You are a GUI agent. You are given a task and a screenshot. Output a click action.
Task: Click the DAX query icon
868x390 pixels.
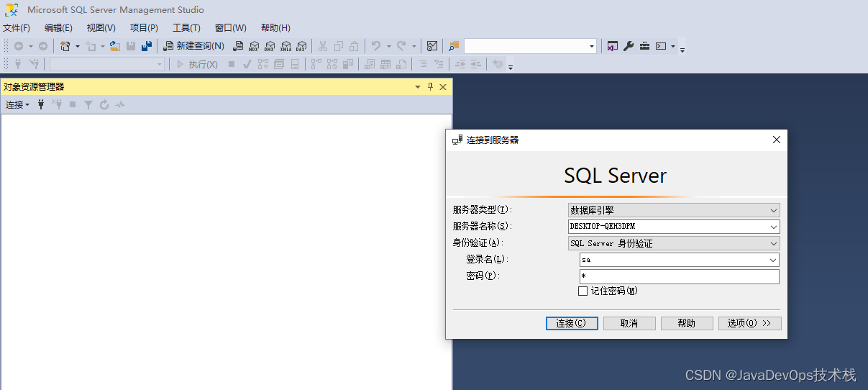(x=301, y=46)
